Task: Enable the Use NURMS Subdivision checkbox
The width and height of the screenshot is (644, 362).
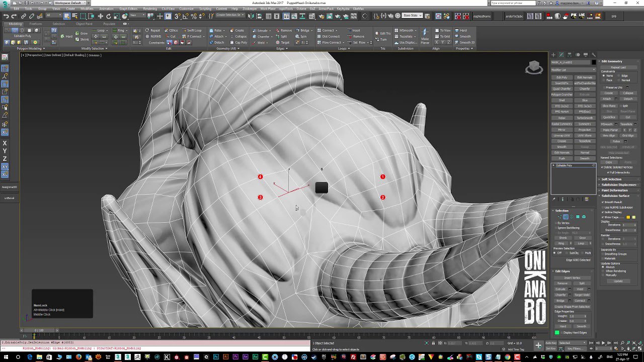Action: pyautogui.click(x=603, y=207)
